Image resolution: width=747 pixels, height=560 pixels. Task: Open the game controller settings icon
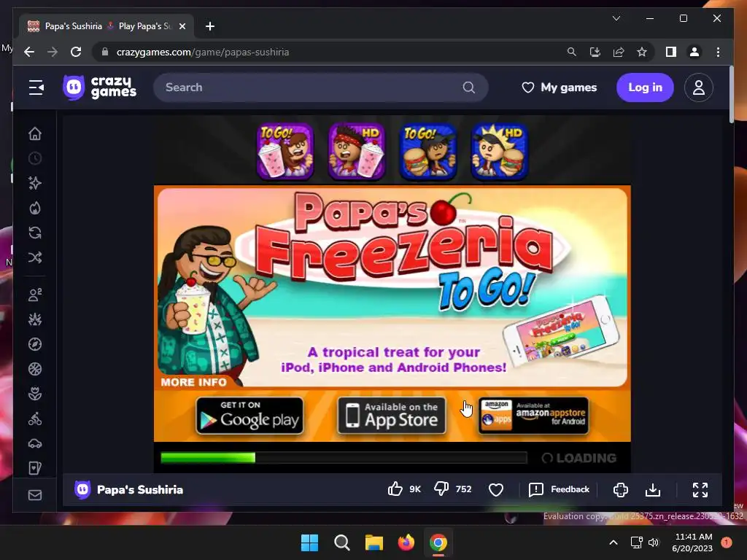(x=621, y=489)
